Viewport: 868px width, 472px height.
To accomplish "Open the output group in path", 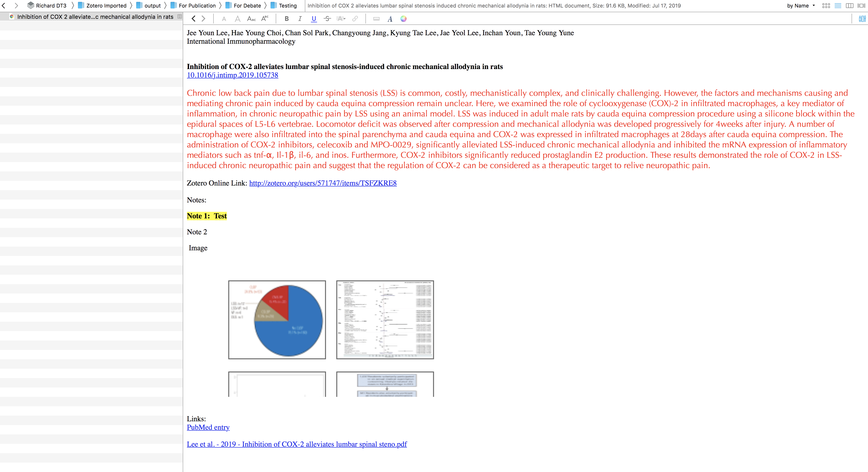I will click(148, 6).
